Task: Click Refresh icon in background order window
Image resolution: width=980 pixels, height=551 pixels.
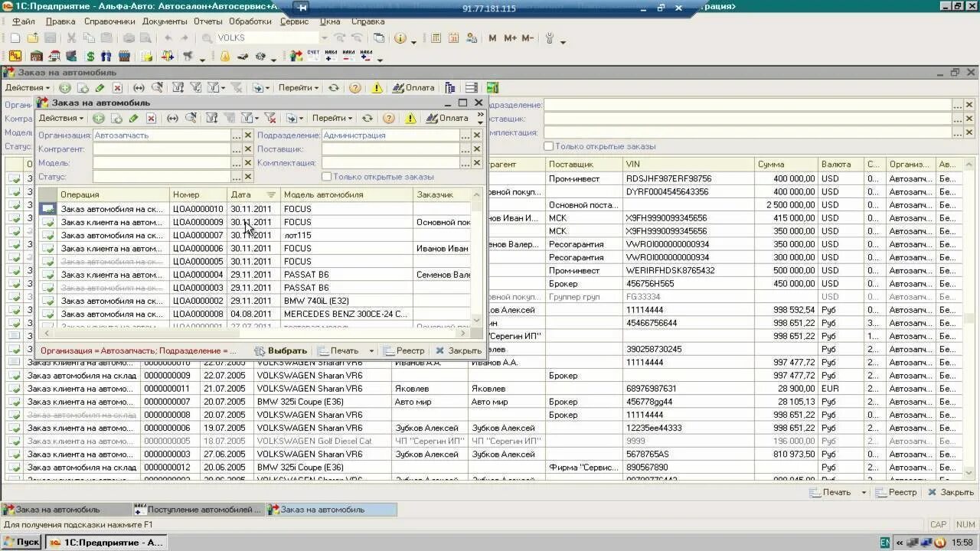Action: (334, 88)
